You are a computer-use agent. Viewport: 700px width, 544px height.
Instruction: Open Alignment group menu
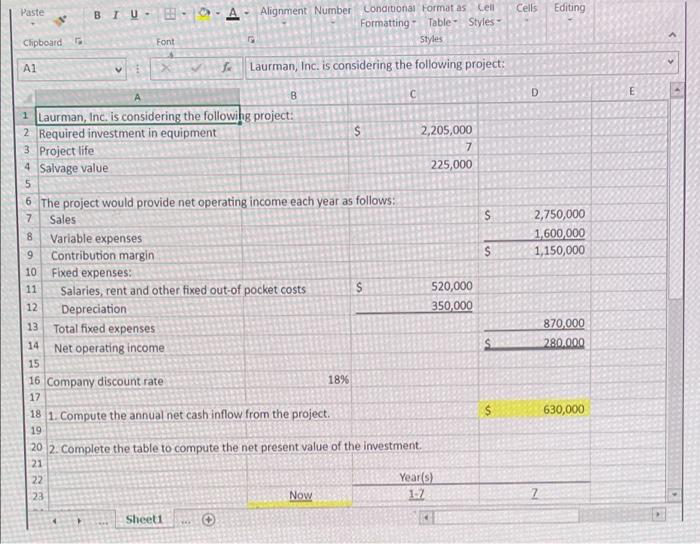283,15
